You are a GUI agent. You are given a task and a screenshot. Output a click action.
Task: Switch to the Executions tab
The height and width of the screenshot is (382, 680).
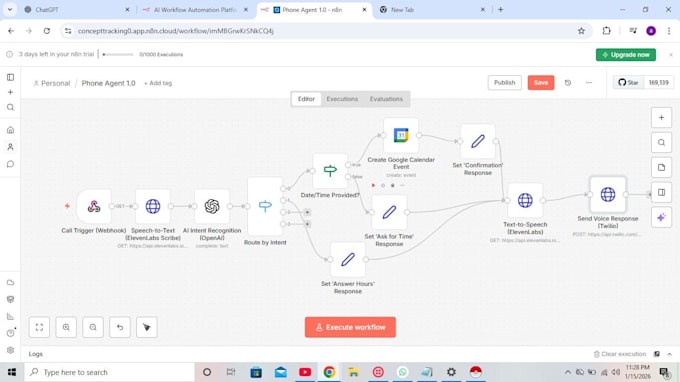(342, 99)
